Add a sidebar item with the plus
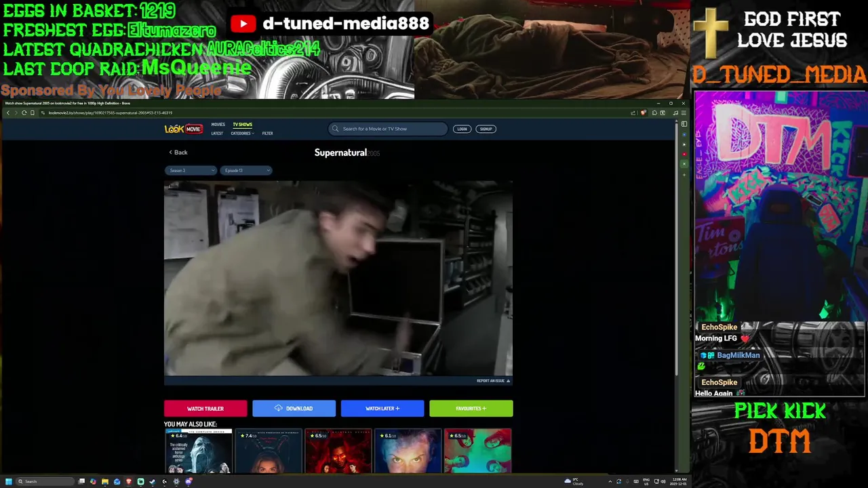This screenshot has width=868, height=488. [684, 175]
